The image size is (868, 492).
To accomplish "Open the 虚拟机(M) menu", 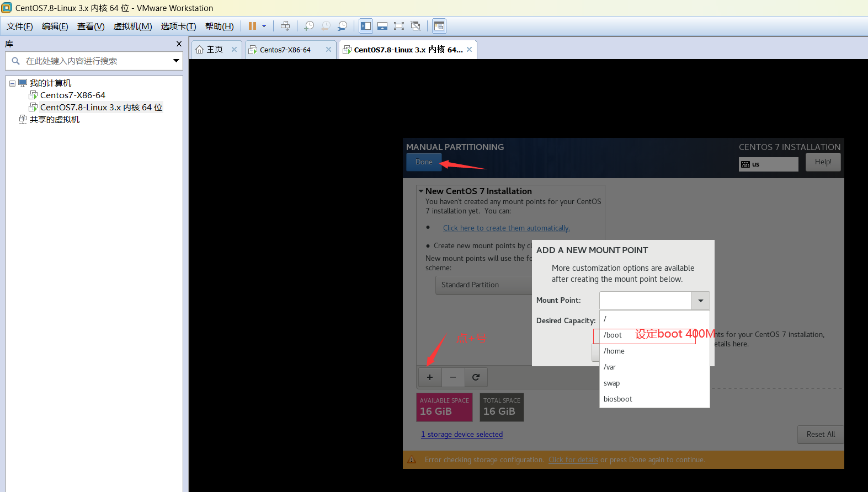I will 133,26.
